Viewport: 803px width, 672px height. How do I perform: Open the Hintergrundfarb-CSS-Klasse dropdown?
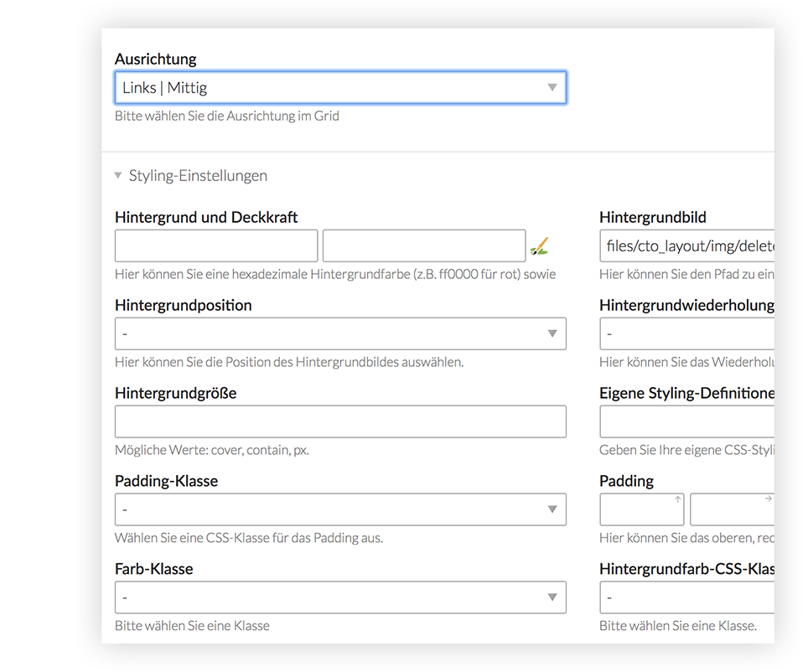(687, 597)
